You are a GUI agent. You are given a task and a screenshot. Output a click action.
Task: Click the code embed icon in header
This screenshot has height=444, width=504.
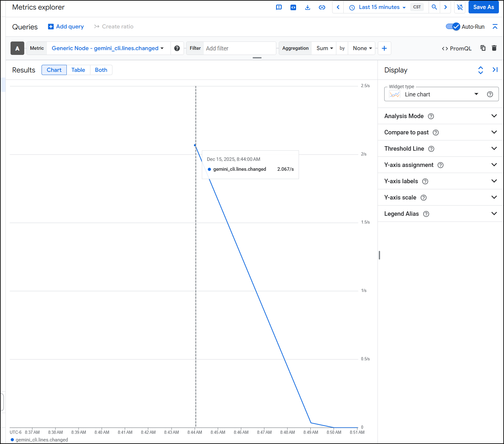tap(293, 7)
